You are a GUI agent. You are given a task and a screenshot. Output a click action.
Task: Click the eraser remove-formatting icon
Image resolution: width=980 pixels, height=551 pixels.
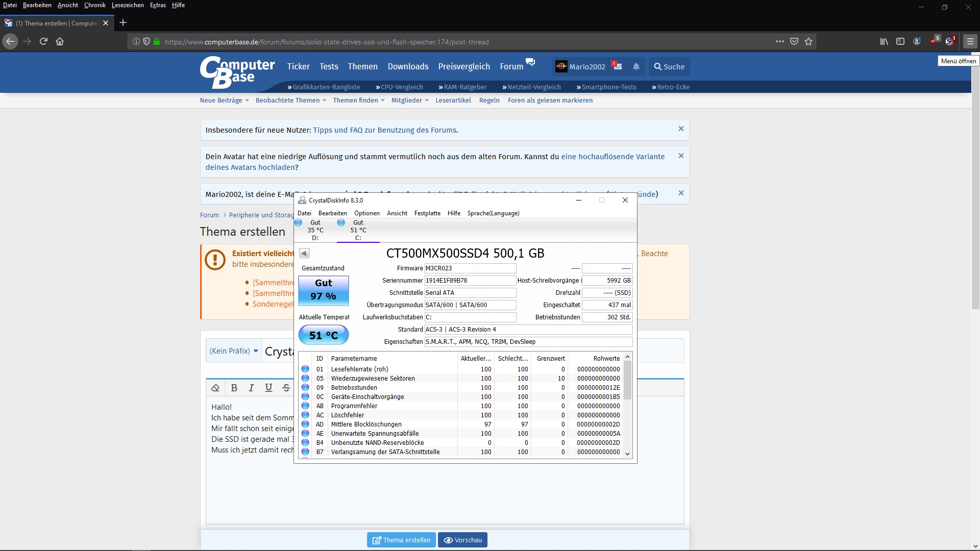tap(215, 388)
